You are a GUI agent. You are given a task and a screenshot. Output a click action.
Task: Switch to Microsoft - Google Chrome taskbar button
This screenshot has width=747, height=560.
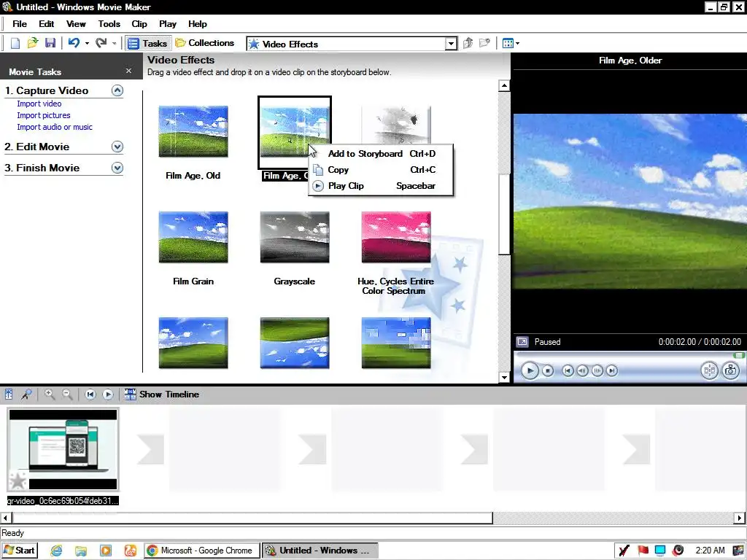click(202, 551)
